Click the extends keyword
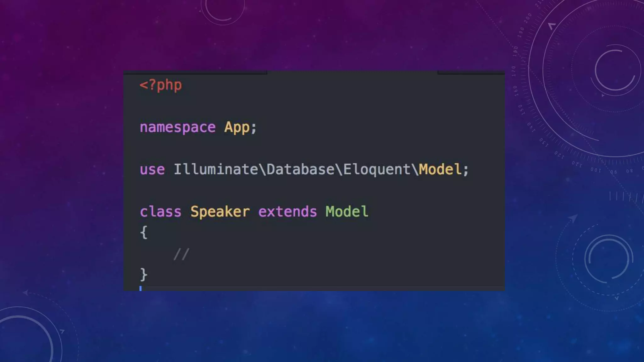Screen dimensions: 644x362 287,212
